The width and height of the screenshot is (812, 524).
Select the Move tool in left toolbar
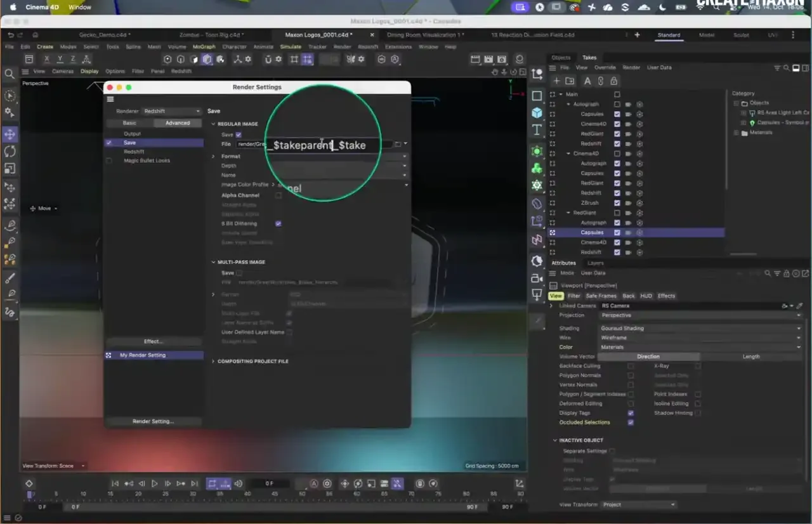(10, 134)
